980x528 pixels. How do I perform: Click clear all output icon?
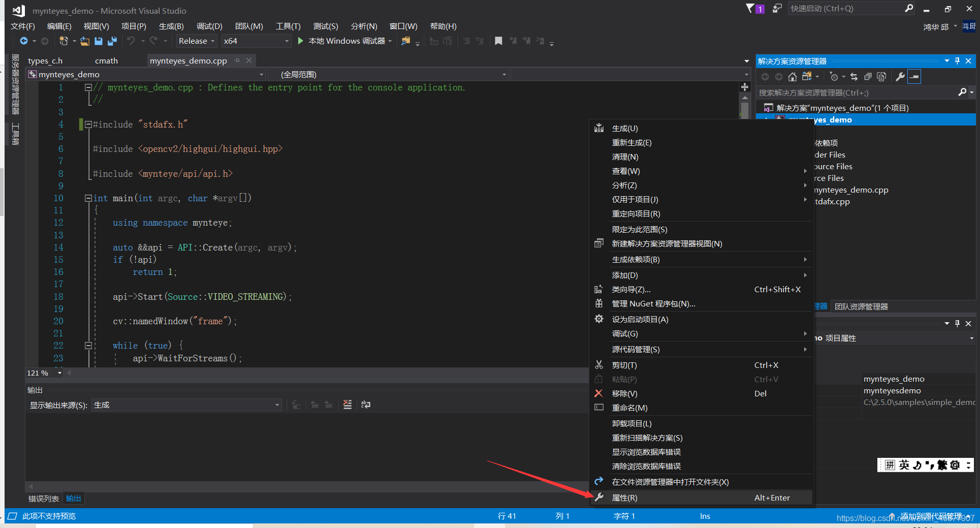point(347,405)
